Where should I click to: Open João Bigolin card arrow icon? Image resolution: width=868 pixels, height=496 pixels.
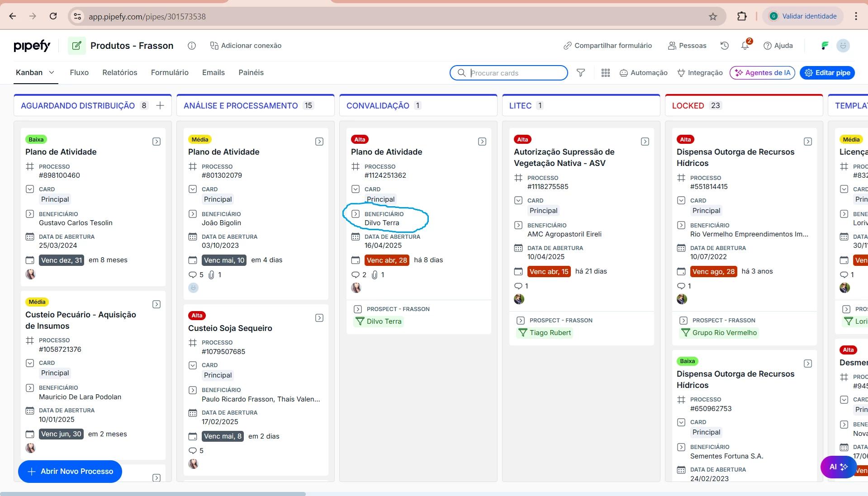319,142
